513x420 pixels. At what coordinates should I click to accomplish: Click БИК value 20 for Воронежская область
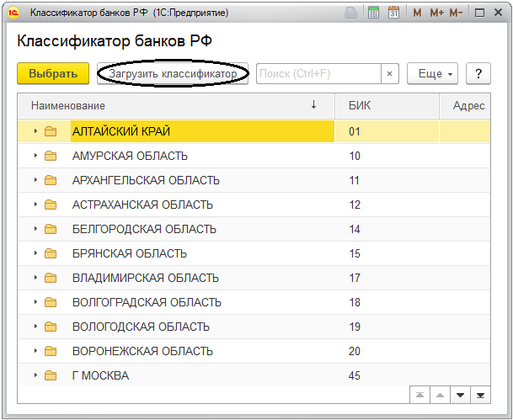[x=355, y=351]
